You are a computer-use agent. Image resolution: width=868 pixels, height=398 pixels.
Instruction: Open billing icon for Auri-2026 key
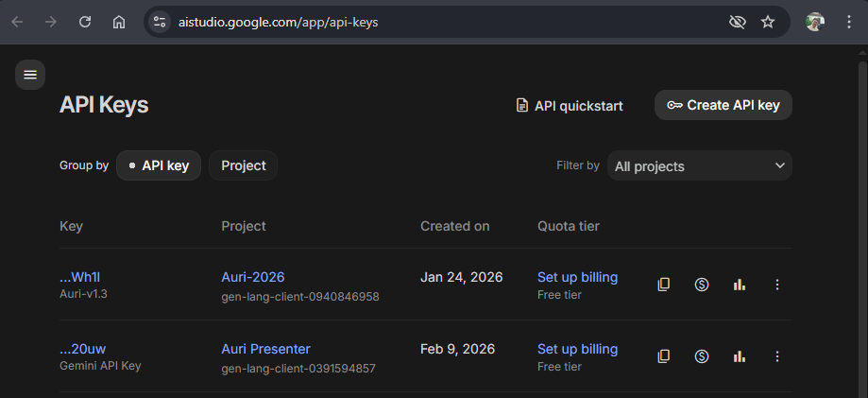(702, 285)
